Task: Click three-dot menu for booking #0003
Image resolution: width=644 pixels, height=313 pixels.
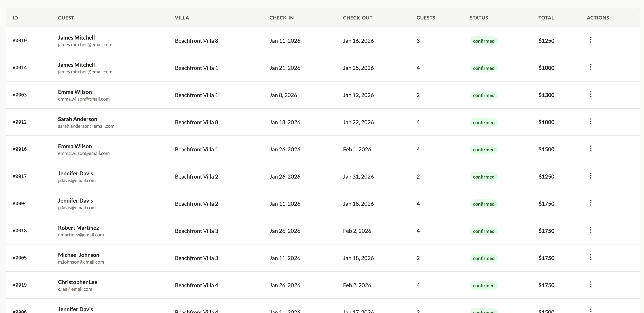Action: pyautogui.click(x=590, y=94)
